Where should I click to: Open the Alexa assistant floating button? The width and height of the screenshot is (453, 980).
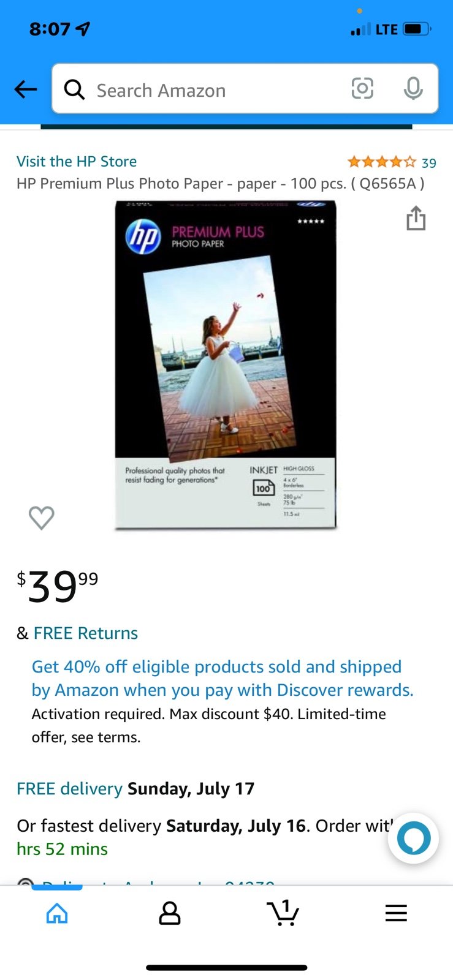point(413,838)
